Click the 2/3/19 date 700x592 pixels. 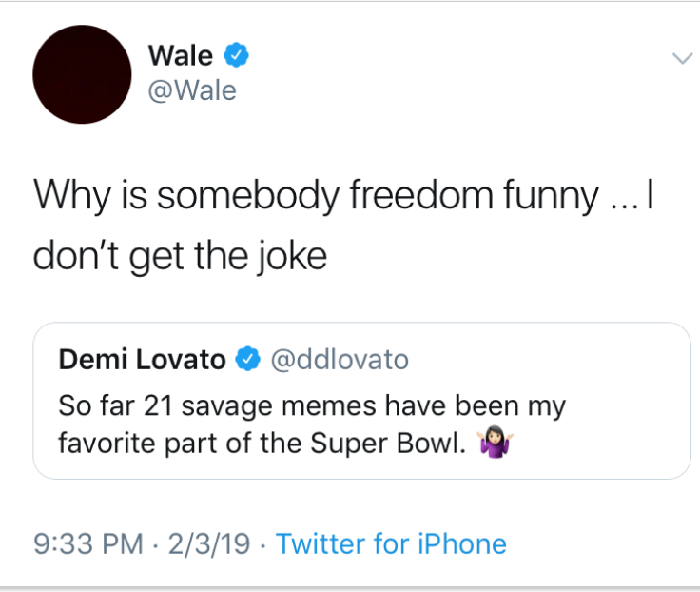coord(209,543)
